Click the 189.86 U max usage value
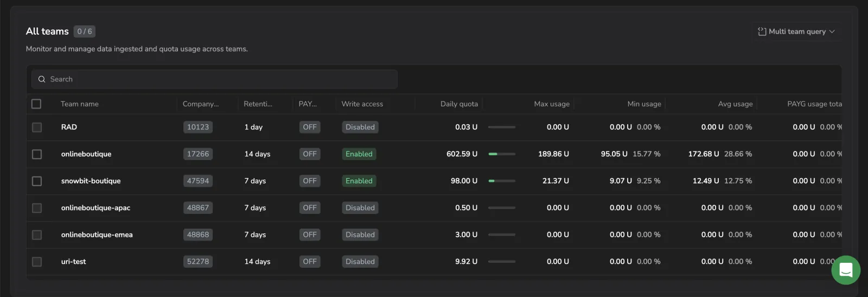The width and height of the screenshot is (868, 297). [x=553, y=154]
